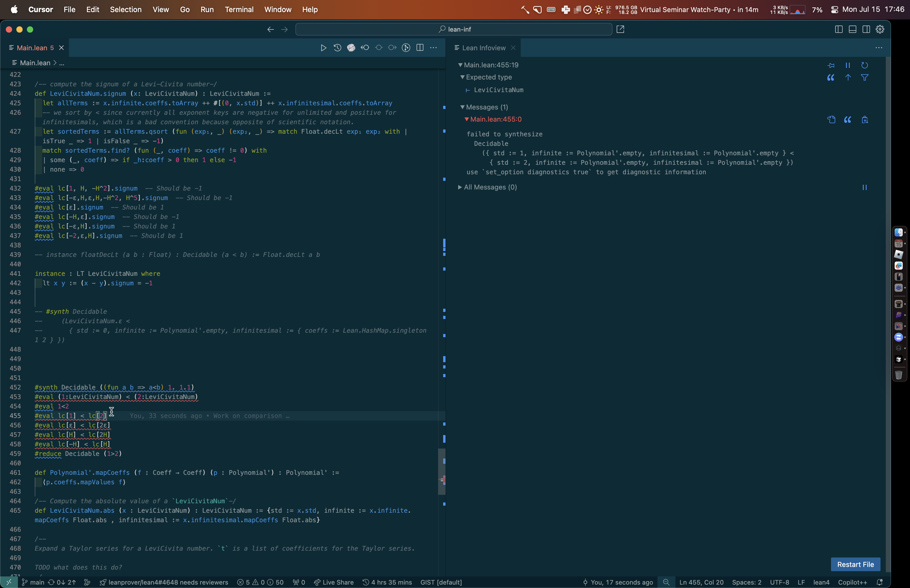Go to the previous change arrow icon

(365, 48)
